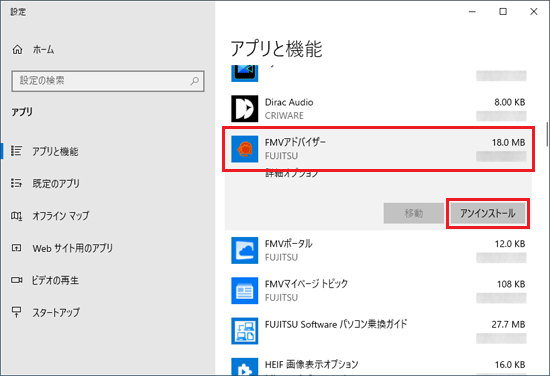
Task: Click the Web サイト用のアプリ icon
Action: [16, 248]
